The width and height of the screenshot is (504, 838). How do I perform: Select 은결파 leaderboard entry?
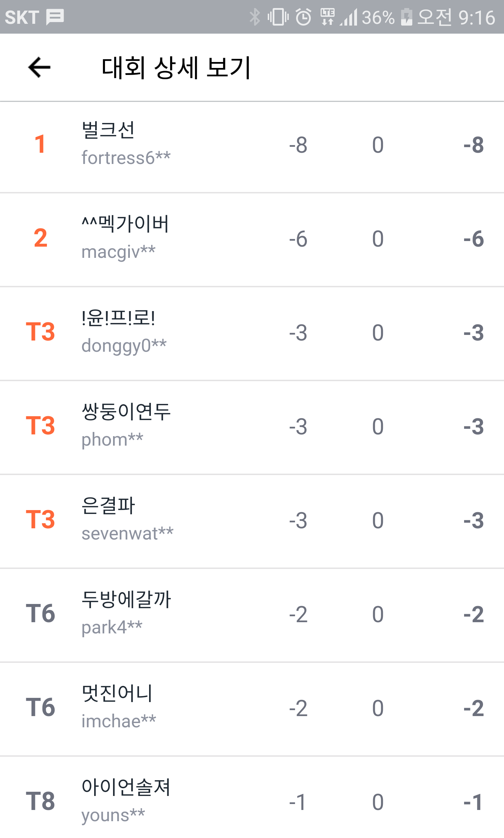tap(252, 521)
